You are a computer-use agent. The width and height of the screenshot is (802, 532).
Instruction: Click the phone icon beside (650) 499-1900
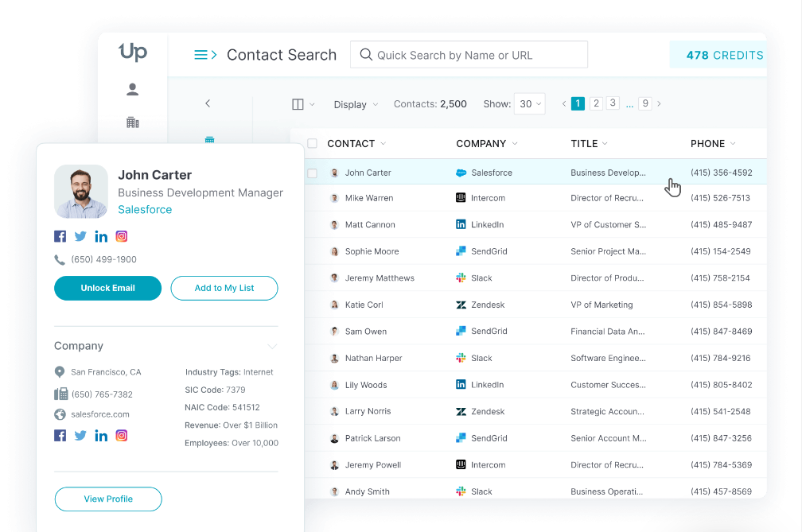[x=60, y=259]
